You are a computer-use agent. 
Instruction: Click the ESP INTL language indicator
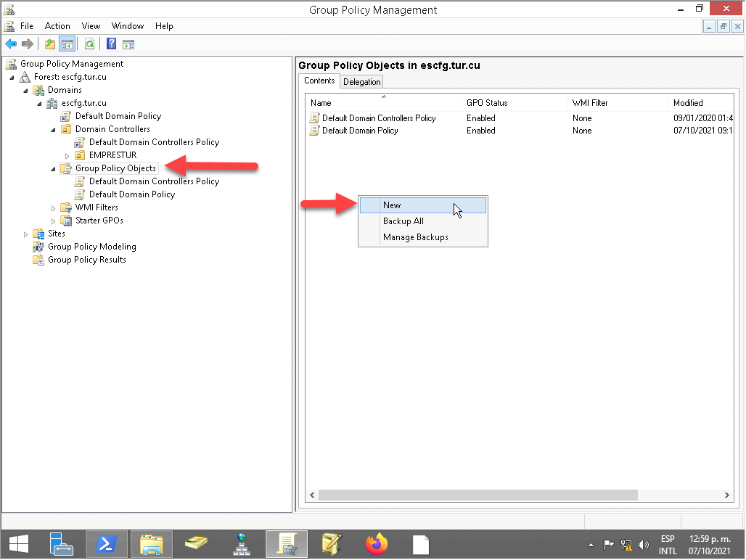[668, 545]
